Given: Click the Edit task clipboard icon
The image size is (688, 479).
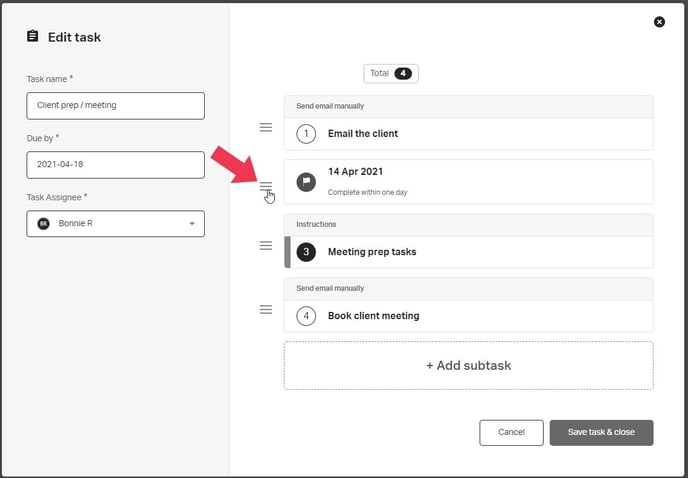Looking at the screenshot, I should click(32, 37).
